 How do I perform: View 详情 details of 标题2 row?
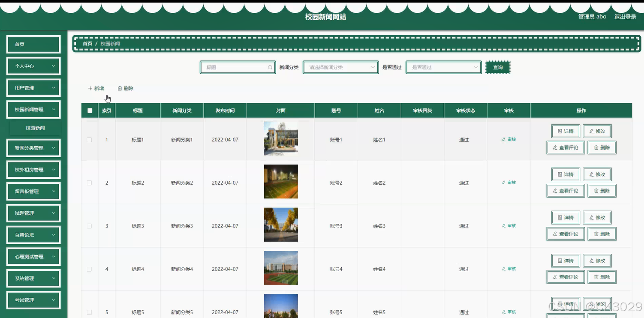coord(566,174)
